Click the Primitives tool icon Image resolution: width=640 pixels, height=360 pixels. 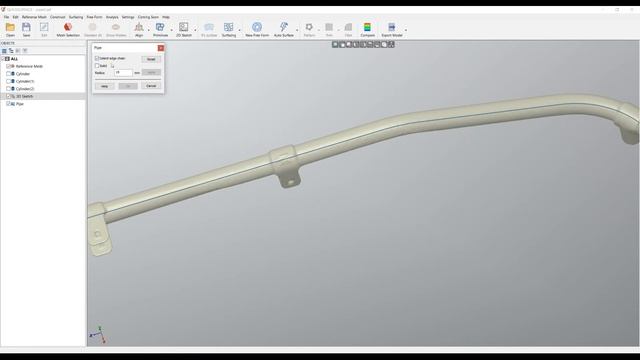160,27
